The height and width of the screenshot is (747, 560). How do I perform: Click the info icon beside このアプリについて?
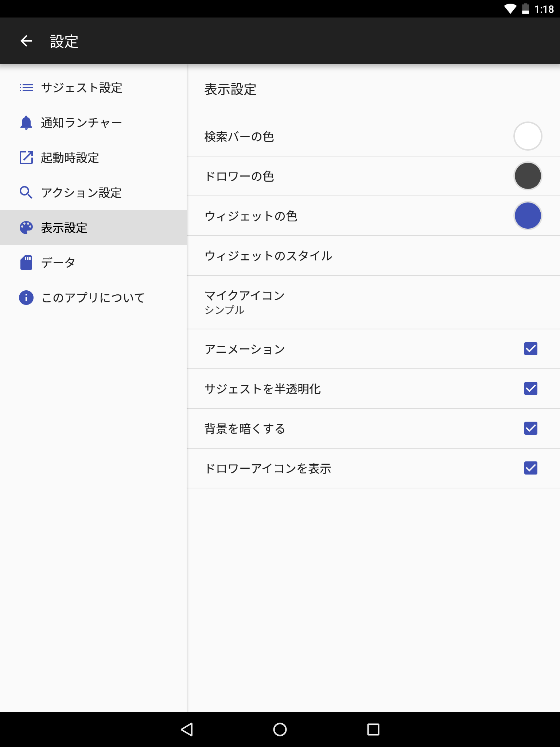[x=26, y=298]
